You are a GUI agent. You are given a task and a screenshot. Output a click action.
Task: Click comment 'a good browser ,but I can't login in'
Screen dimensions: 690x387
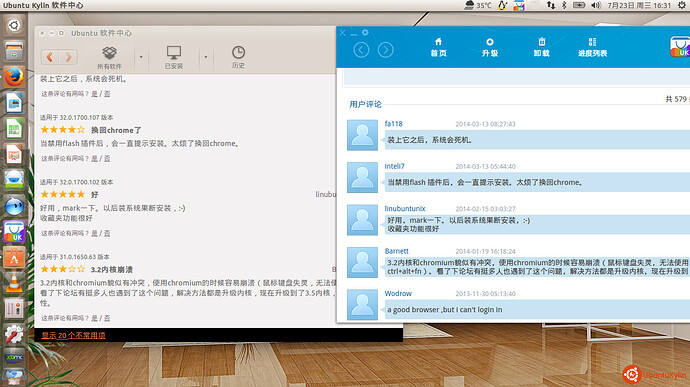(x=444, y=310)
